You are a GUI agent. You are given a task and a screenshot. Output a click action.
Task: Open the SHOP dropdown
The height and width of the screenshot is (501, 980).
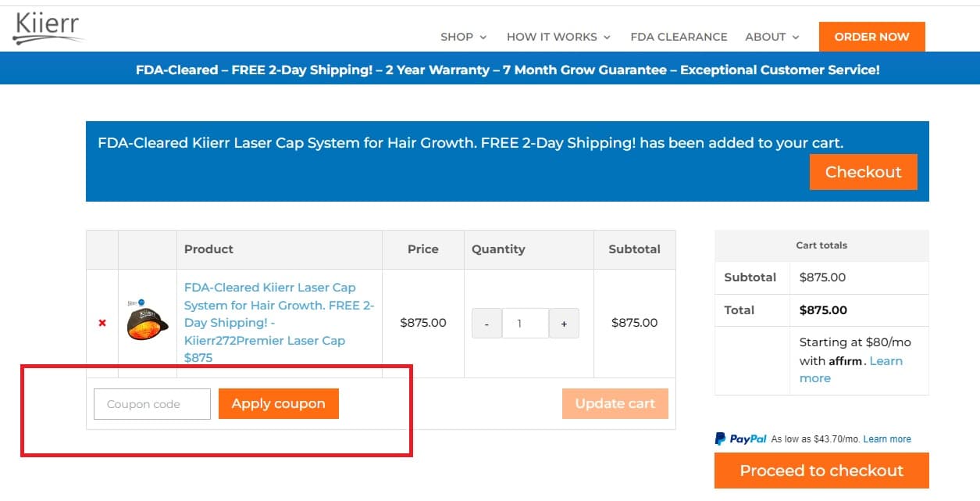[457, 37]
